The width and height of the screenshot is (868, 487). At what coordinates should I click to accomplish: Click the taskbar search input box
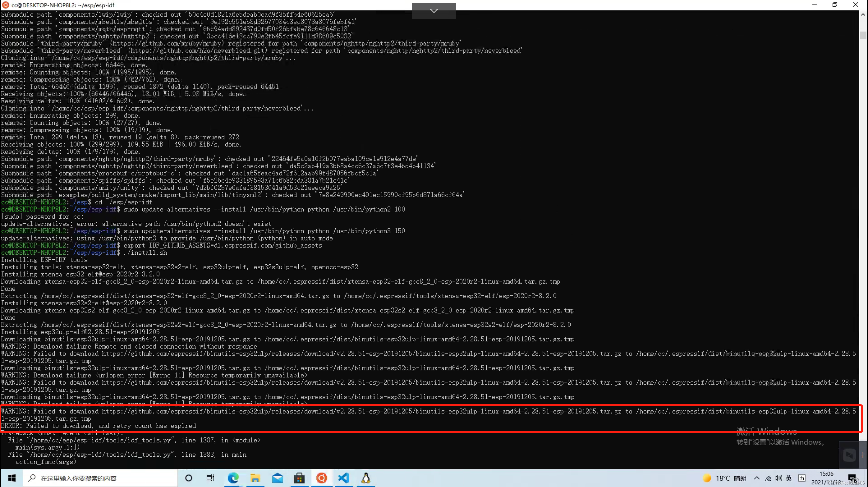click(x=101, y=478)
